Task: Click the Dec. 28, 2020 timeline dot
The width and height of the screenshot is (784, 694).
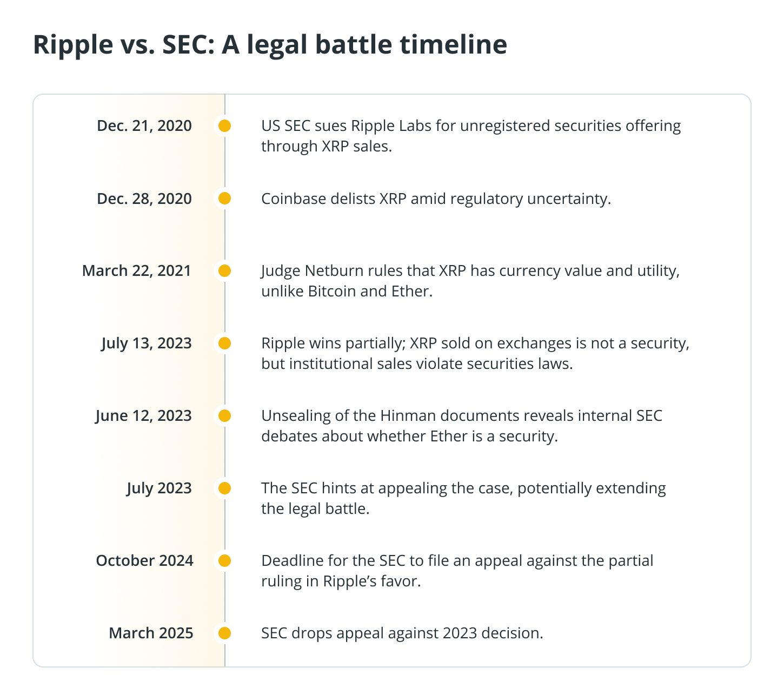Action: coord(224,199)
